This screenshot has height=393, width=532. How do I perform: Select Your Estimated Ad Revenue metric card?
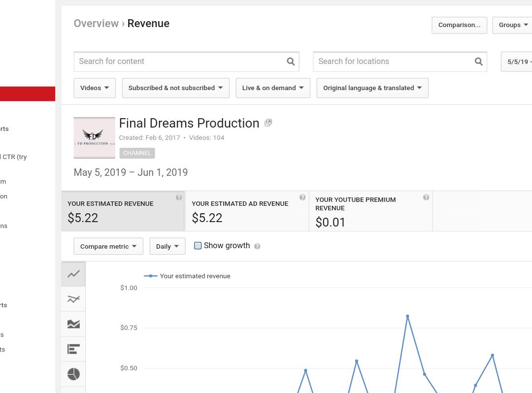pyautogui.click(x=247, y=211)
